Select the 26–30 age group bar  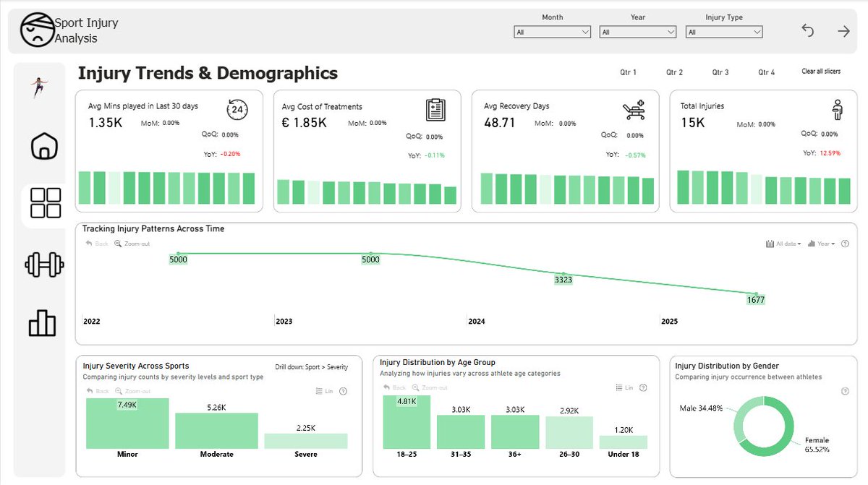(x=569, y=432)
